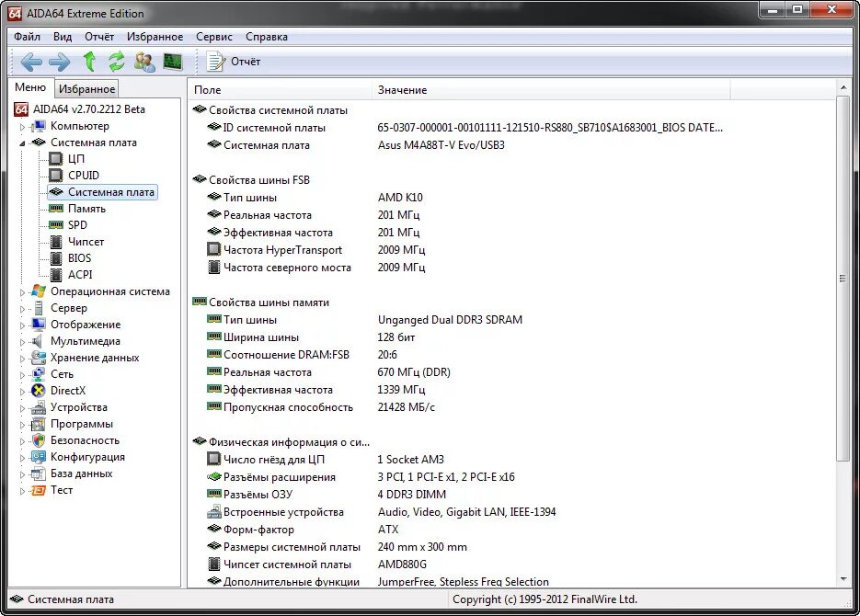
Task: Refresh the page using green arrows icon
Action: pyautogui.click(x=116, y=62)
